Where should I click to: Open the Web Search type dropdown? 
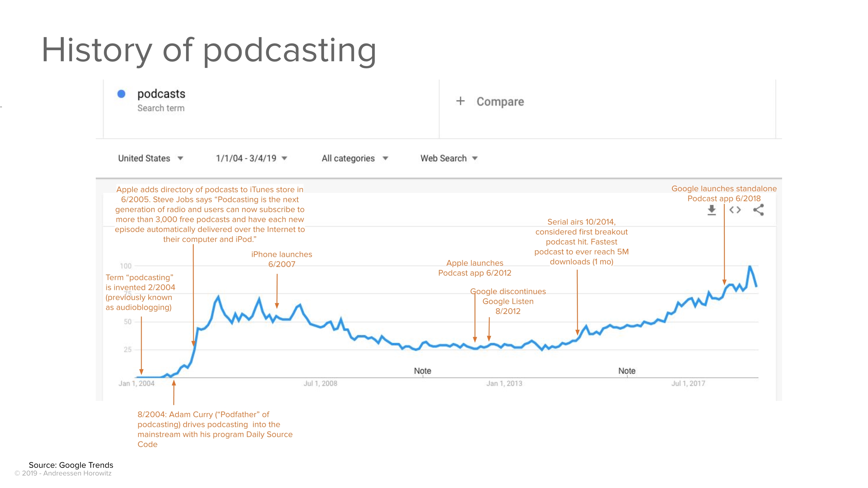tap(449, 158)
